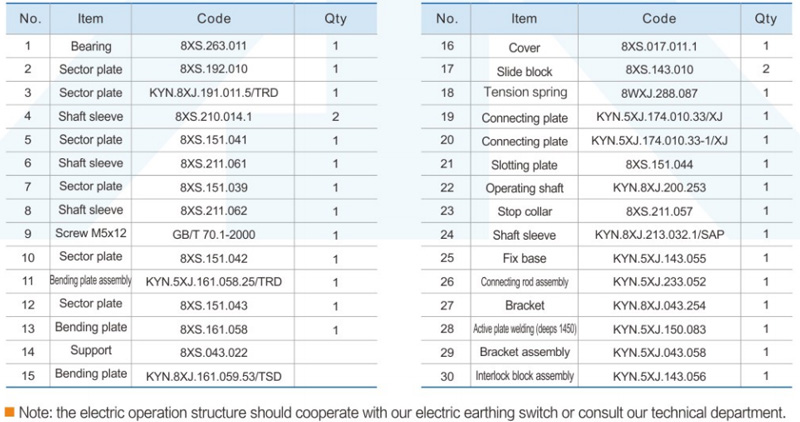800x422 pixels.
Task: Select the Stop collar item cell
Action: 524,211
